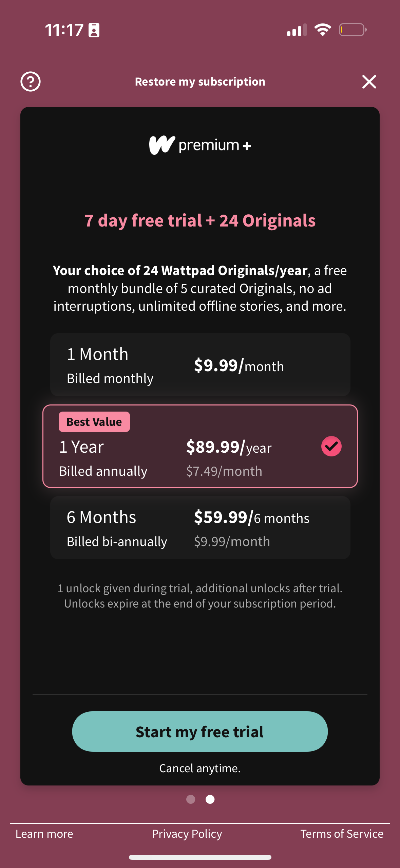Open the Privacy Policy link

187,834
